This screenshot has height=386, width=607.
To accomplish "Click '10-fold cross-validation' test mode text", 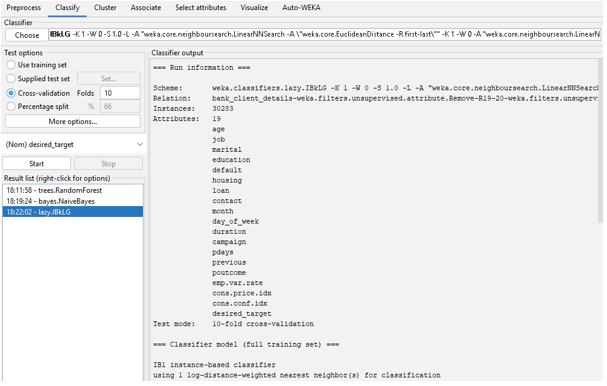I will click(263, 324).
